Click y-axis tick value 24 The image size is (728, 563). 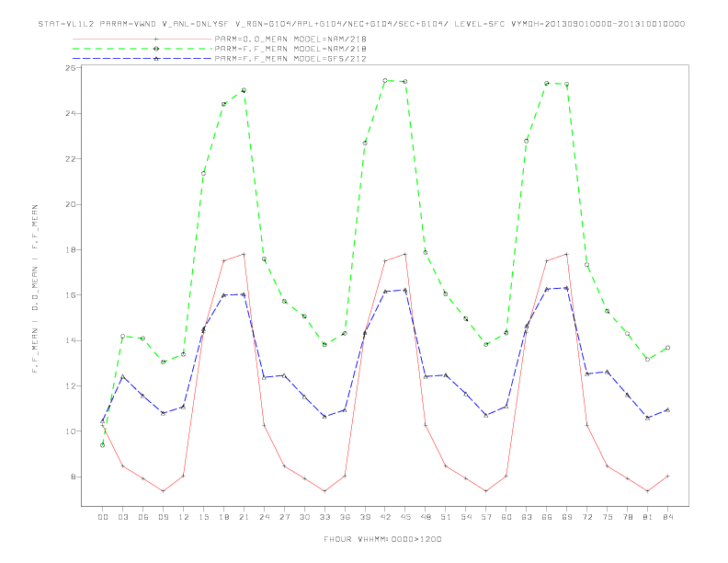71,113
